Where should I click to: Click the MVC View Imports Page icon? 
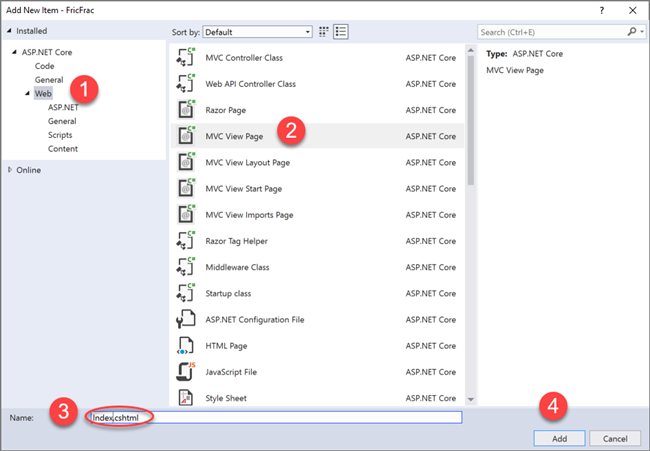[x=185, y=214]
